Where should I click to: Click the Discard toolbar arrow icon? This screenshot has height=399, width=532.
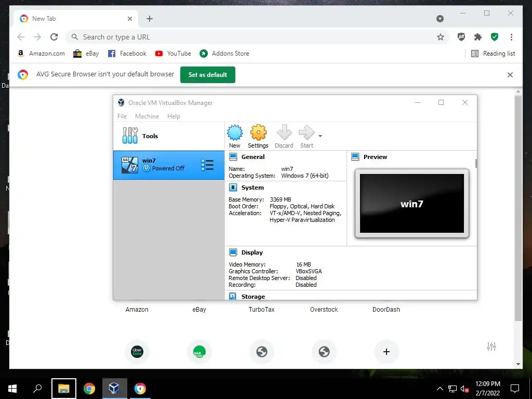[284, 132]
